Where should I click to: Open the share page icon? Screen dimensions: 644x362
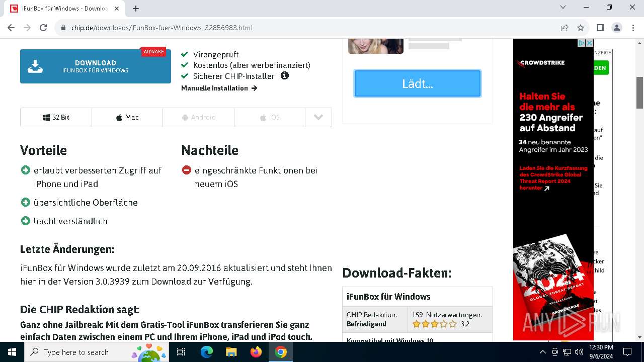565,28
